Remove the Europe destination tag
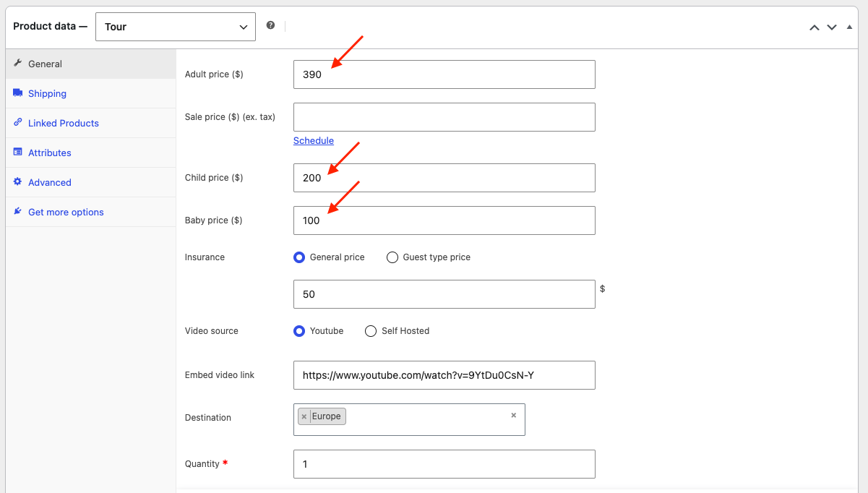This screenshot has width=868, height=493. coord(304,416)
